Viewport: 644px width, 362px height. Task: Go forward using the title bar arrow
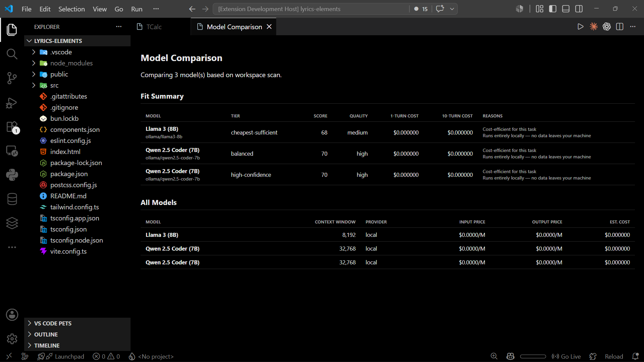pyautogui.click(x=205, y=9)
